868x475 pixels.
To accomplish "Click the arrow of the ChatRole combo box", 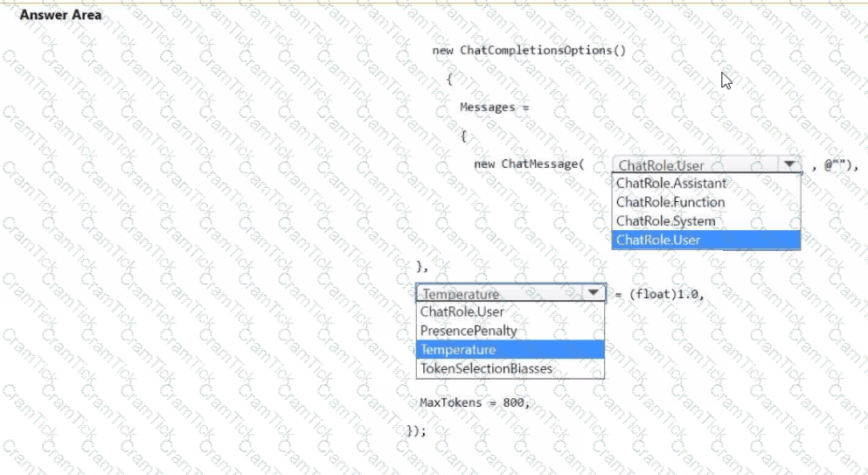I will 790,165.
